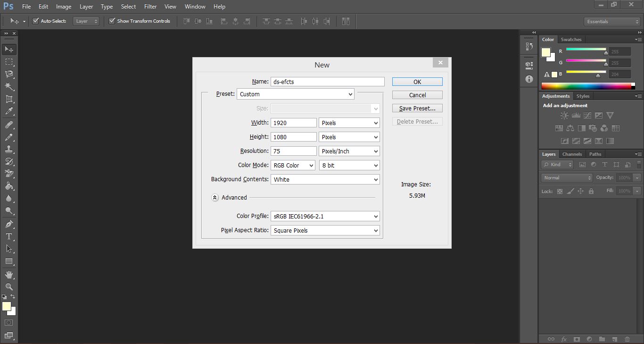Collapse the Advanced section
The width and height of the screenshot is (644, 344).
(215, 198)
